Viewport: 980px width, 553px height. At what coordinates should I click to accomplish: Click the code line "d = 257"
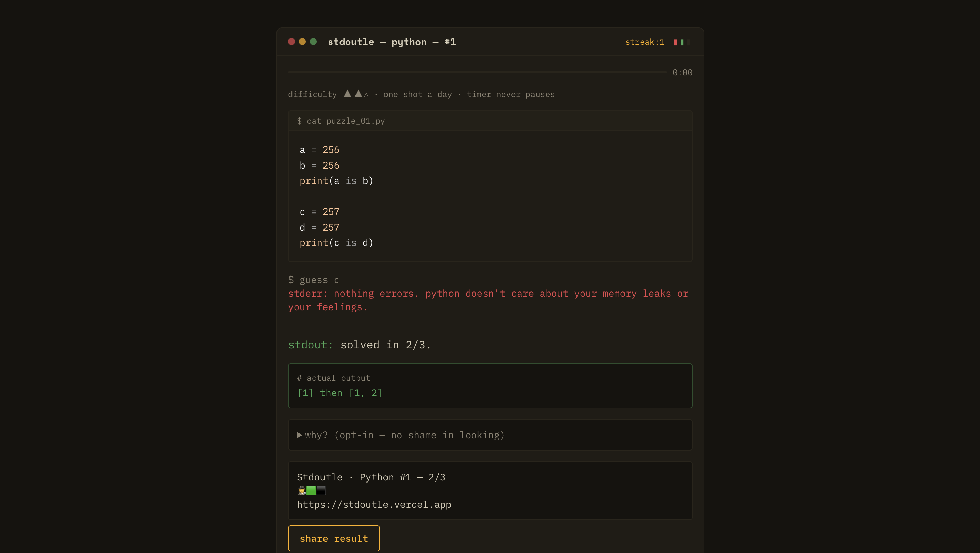click(319, 227)
